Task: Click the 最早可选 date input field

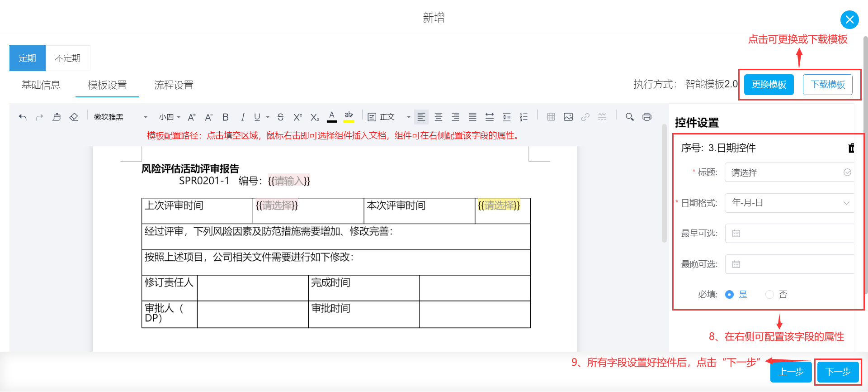Action: (x=789, y=234)
